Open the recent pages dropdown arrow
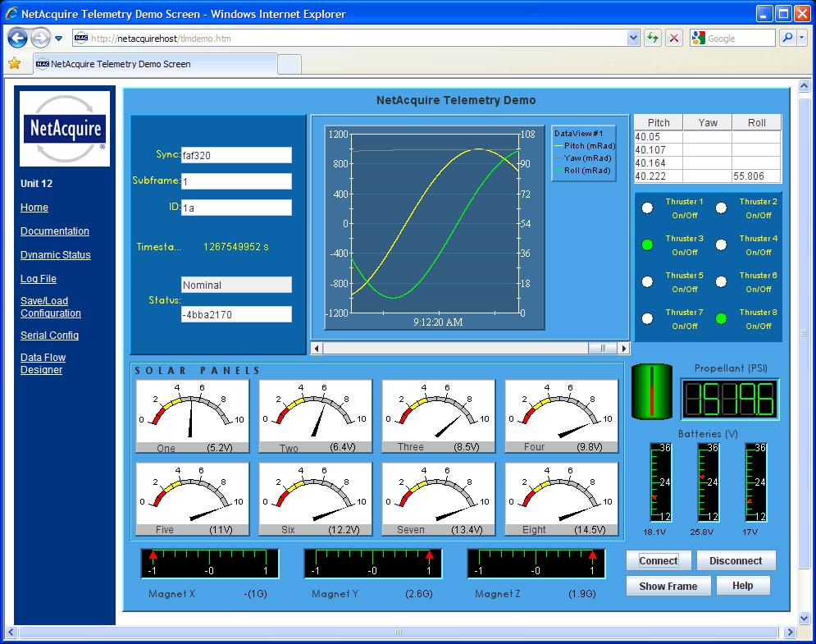Screen dimensions: 816x644 [x=59, y=39]
